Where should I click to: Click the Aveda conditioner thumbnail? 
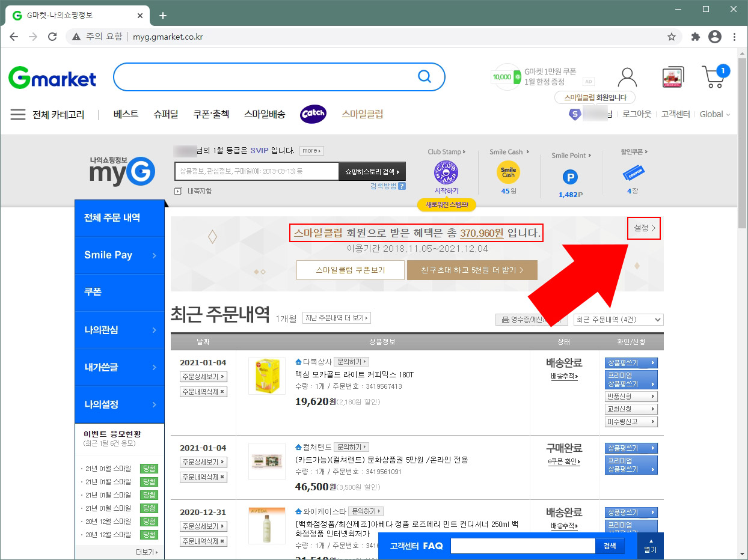[266, 526]
